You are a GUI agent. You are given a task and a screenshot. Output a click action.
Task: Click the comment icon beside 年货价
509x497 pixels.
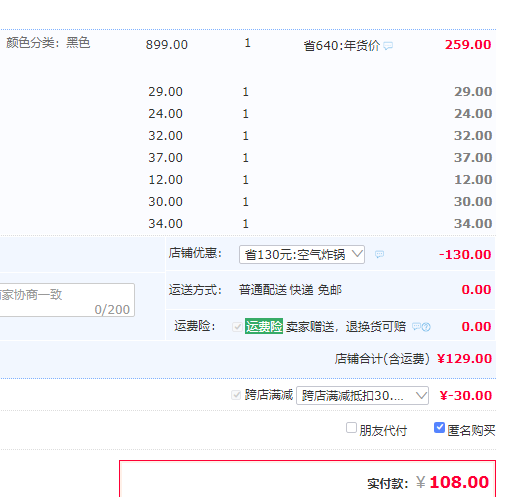tap(388, 45)
